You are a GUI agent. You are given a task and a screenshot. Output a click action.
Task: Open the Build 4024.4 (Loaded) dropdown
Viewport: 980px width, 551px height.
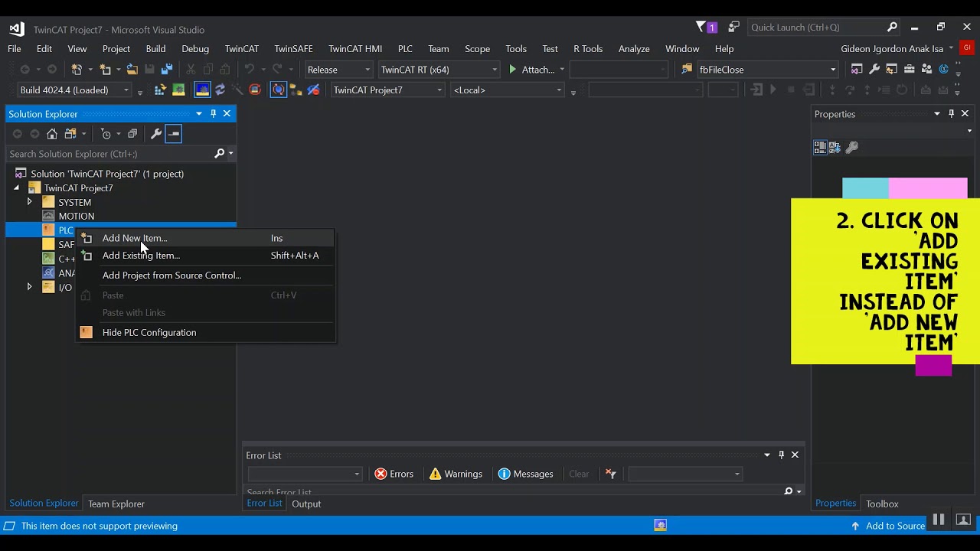(74, 90)
